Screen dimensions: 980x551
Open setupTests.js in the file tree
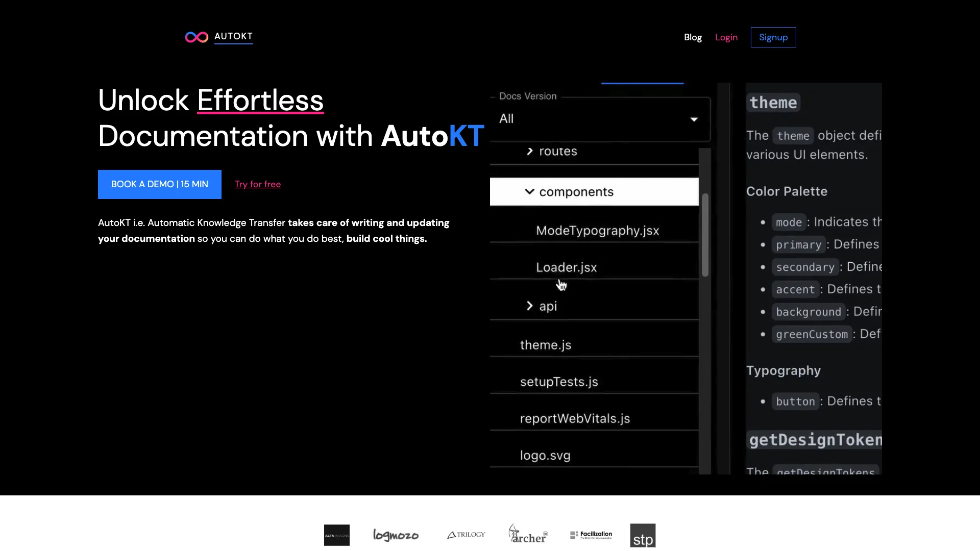tap(559, 382)
